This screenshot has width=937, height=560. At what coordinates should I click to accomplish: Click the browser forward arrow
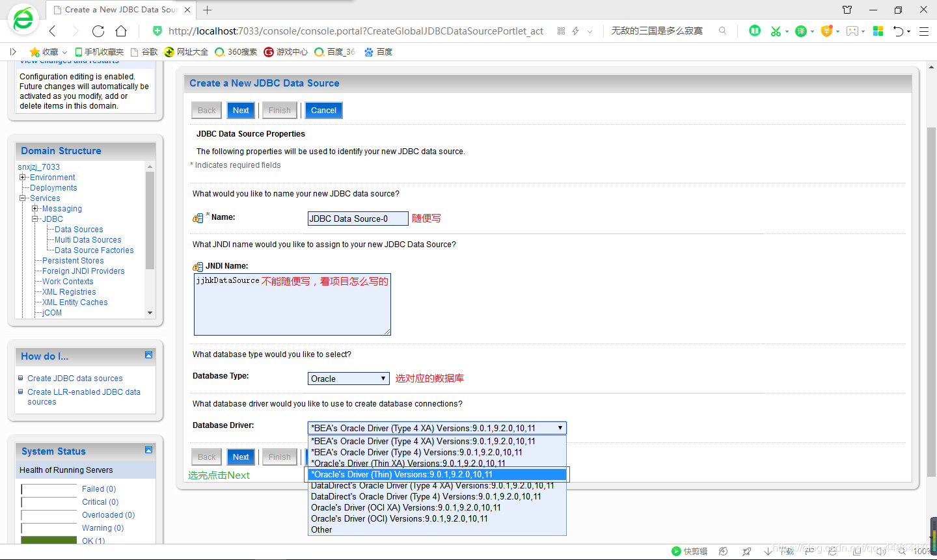pos(75,31)
